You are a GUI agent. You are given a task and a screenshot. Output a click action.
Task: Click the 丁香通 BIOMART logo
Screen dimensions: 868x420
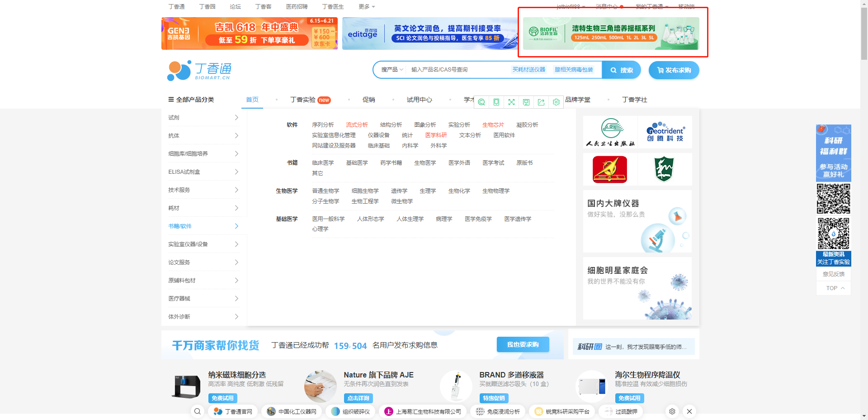(199, 70)
